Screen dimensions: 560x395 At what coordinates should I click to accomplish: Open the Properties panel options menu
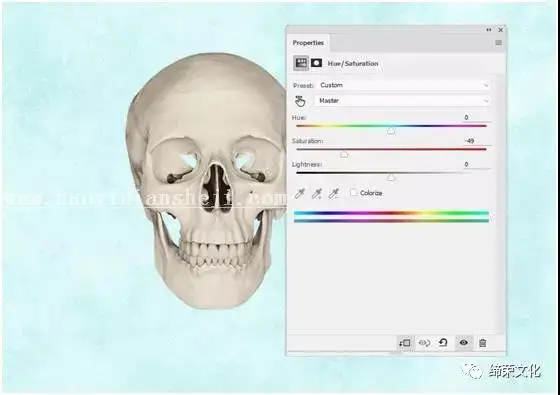(x=498, y=43)
